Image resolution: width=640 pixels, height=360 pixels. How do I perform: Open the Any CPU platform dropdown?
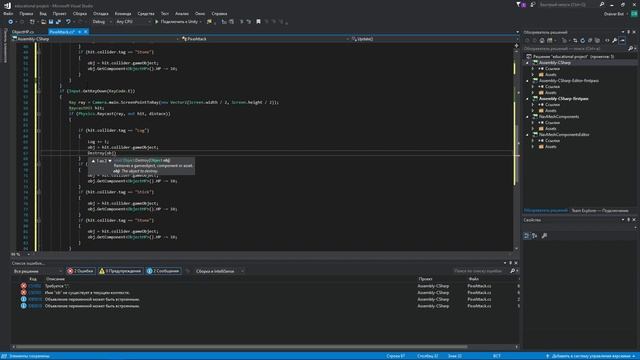tap(133, 22)
